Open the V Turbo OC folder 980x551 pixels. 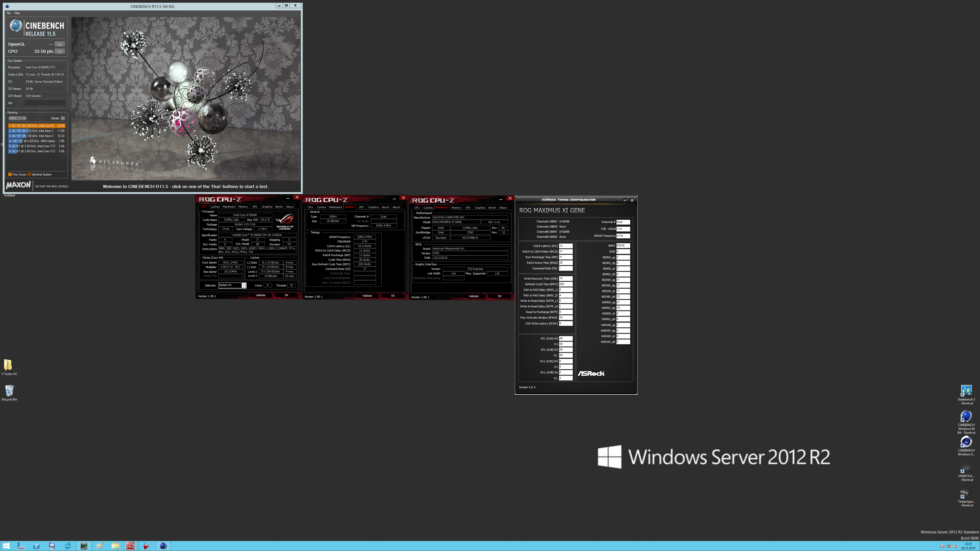9,367
